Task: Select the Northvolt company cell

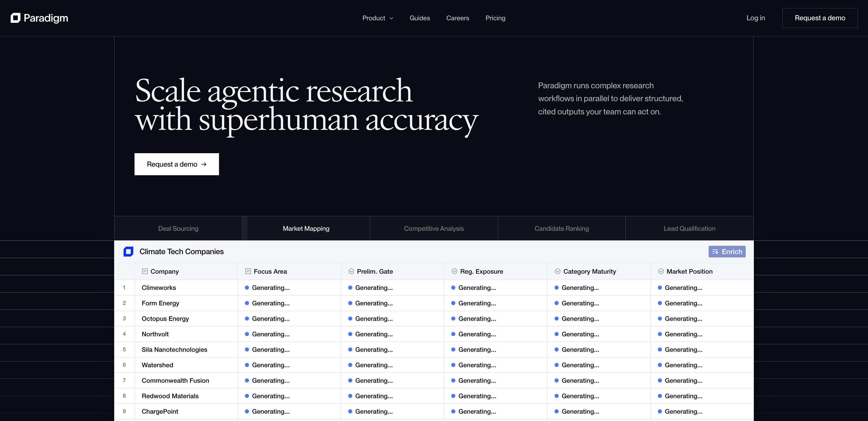Action: pyautogui.click(x=186, y=334)
